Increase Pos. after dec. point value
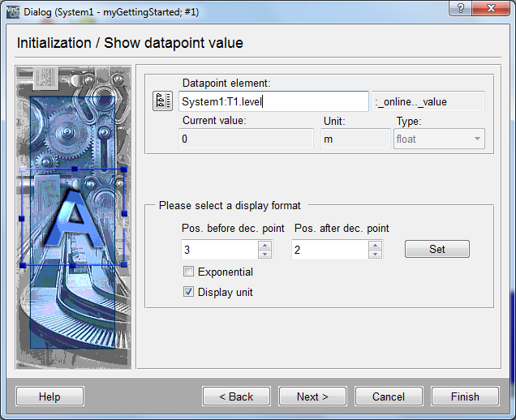Screen dimensions: 516x420 click(375, 246)
